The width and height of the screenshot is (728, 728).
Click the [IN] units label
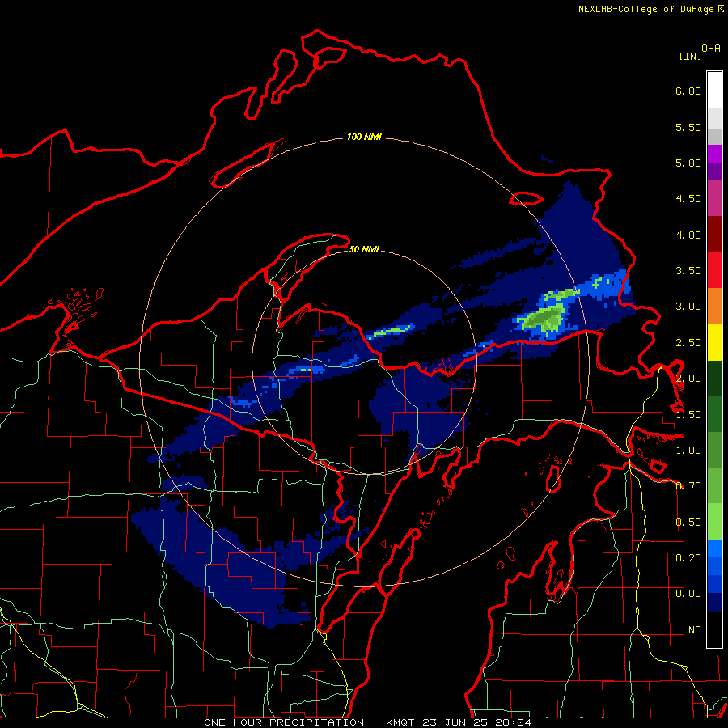(x=690, y=56)
